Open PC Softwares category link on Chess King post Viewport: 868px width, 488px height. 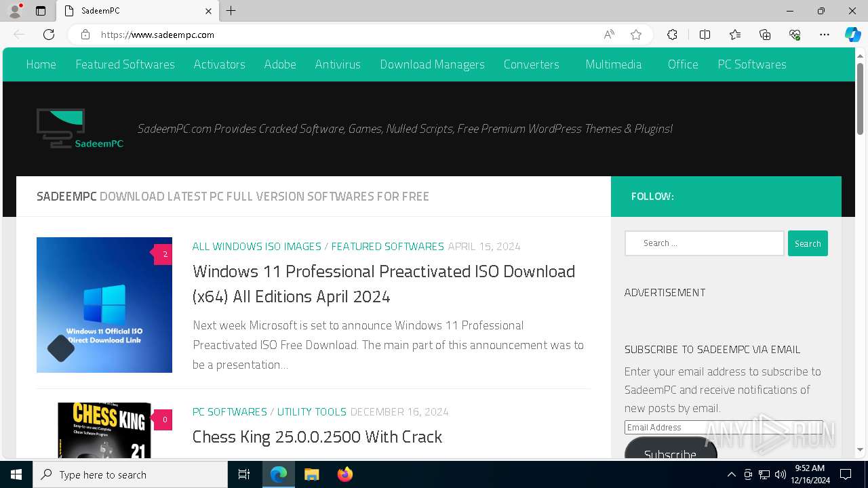[x=230, y=411]
